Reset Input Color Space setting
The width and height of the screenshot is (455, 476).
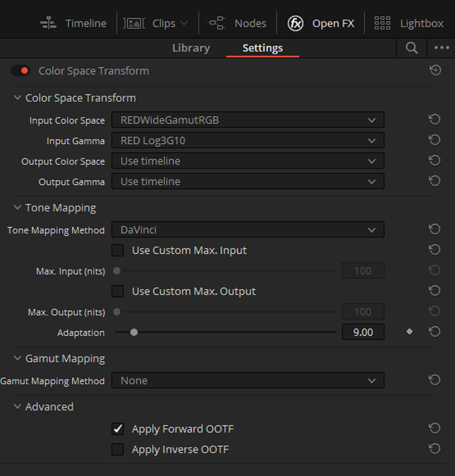click(434, 120)
